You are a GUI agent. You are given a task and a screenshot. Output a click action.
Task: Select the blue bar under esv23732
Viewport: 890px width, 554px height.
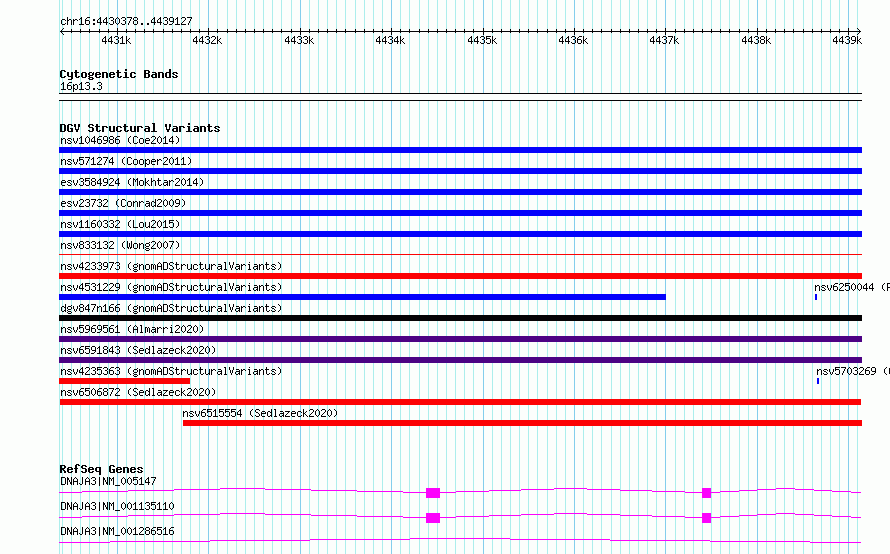coord(460,213)
